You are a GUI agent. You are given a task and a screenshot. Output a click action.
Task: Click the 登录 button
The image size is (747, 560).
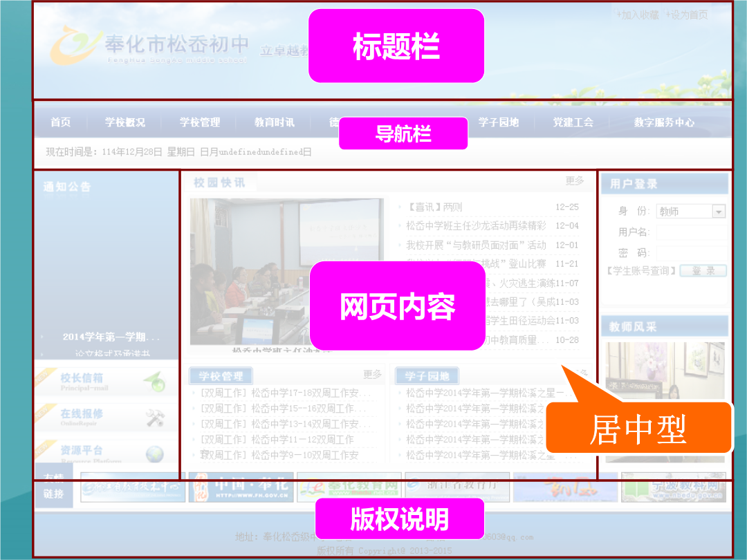pyautogui.click(x=703, y=270)
